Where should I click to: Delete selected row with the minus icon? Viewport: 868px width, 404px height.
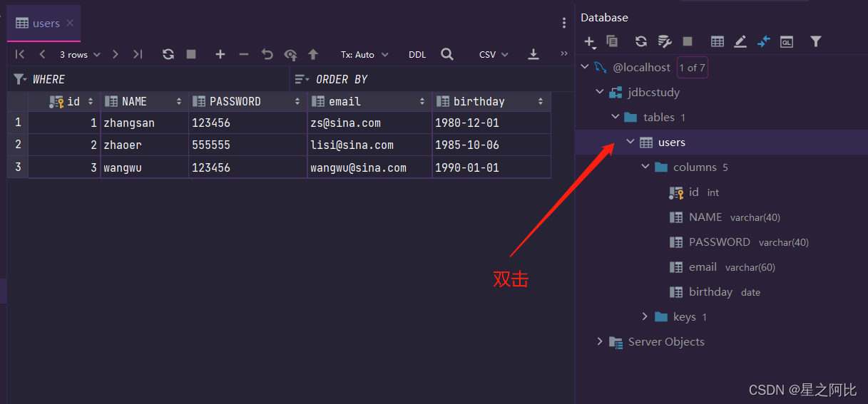243,54
